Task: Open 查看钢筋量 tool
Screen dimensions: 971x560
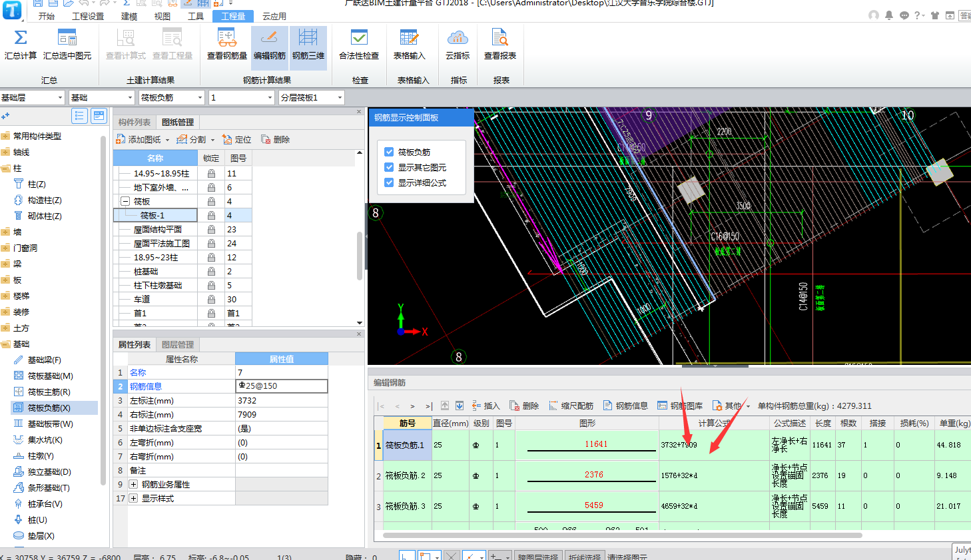Action: (227, 45)
